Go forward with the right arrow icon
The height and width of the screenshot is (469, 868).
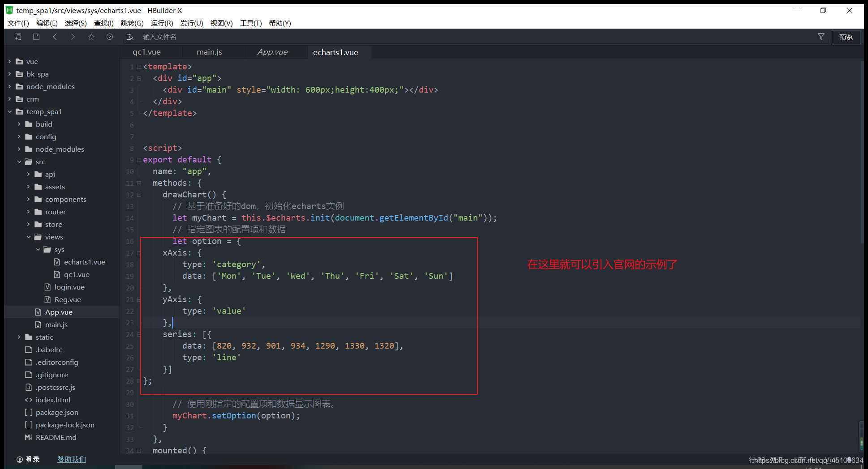[x=73, y=37]
